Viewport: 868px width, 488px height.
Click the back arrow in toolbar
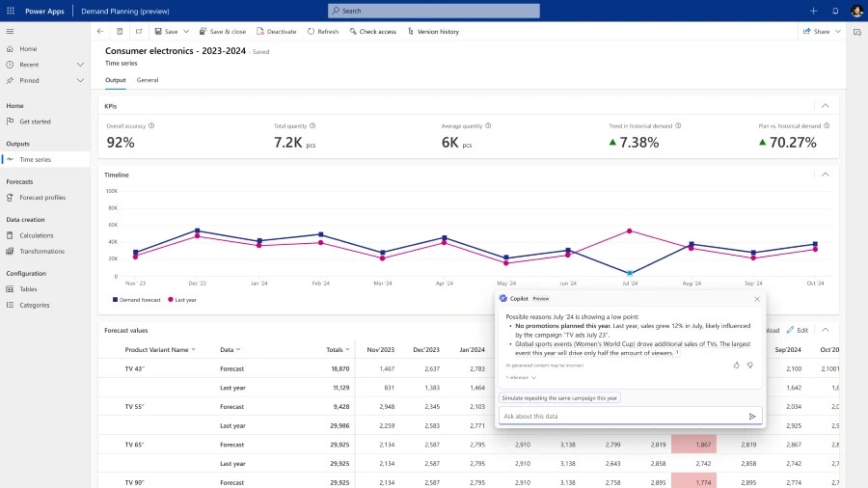pos(100,32)
